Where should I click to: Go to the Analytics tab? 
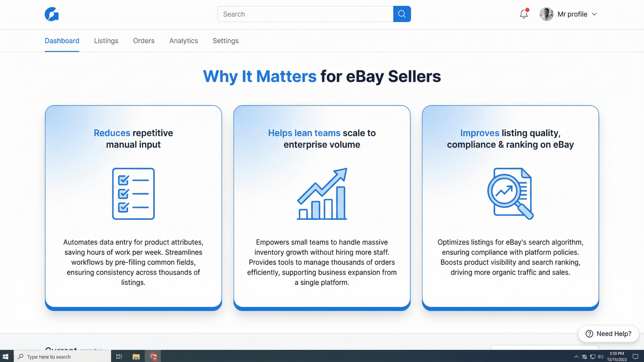point(183,41)
